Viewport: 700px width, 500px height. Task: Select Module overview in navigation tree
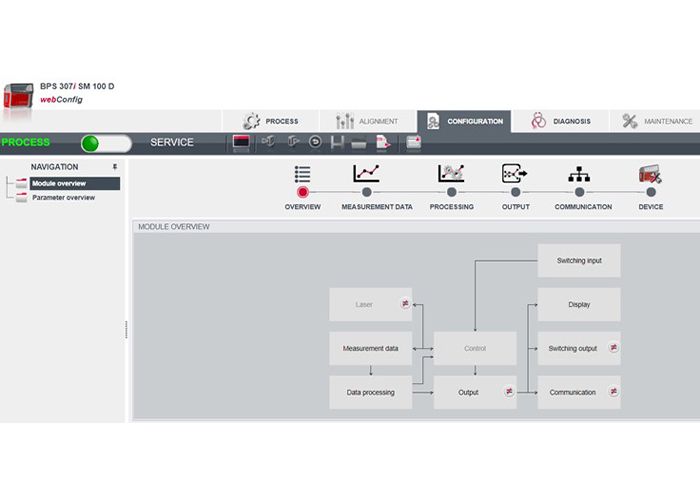75,183
